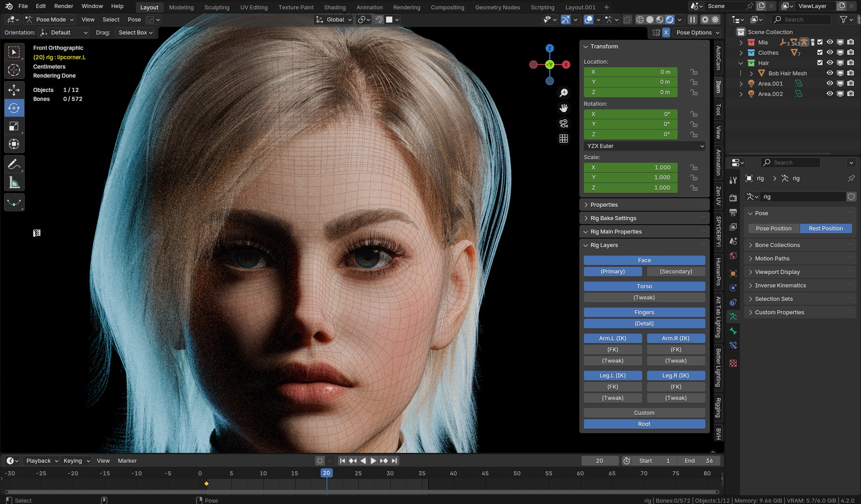Viewport: 861px width, 504px height.
Task: Open the Render menu
Action: [x=63, y=6]
